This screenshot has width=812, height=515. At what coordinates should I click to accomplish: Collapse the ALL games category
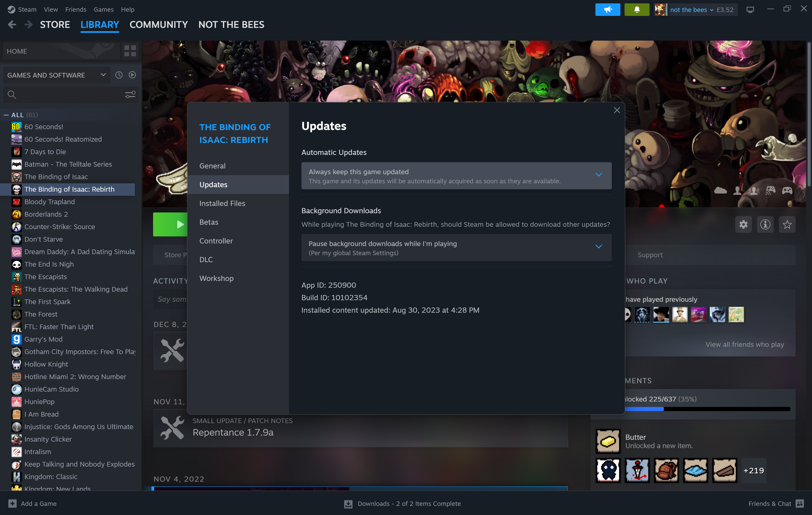6,115
